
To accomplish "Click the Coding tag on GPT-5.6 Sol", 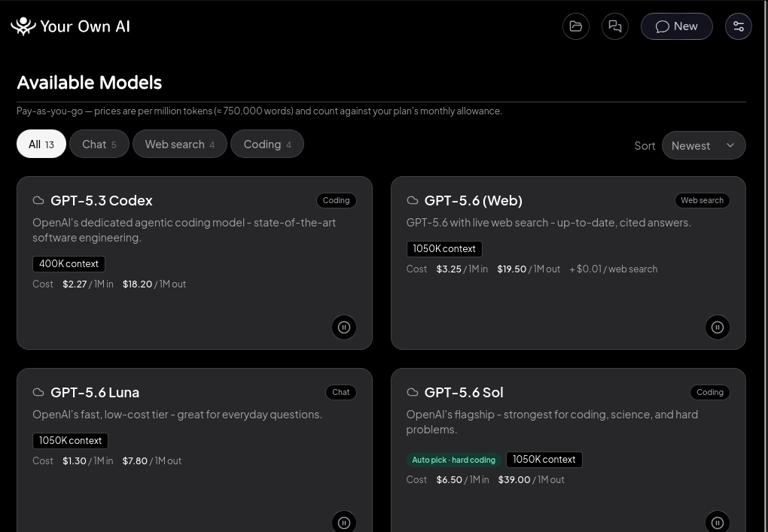I will (710, 392).
